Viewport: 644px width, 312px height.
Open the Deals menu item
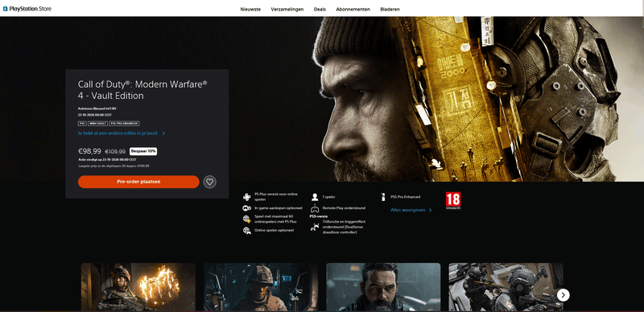tap(320, 9)
